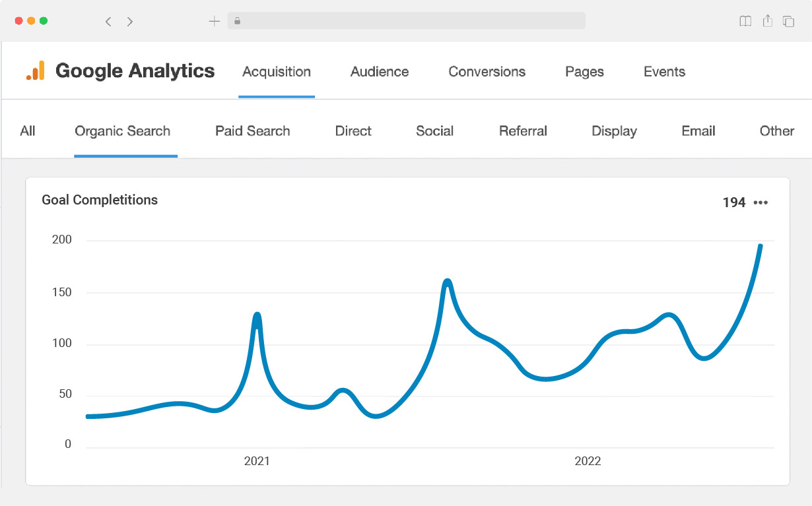Open Goal Completions three-dot menu
The height and width of the screenshot is (506, 812).
click(x=761, y=203)
